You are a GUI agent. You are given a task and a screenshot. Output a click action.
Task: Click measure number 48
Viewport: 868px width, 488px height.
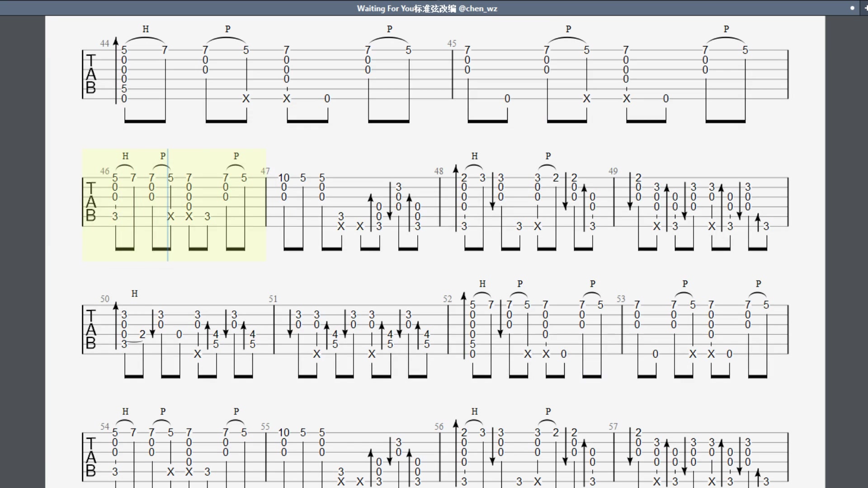coord(439,171)
